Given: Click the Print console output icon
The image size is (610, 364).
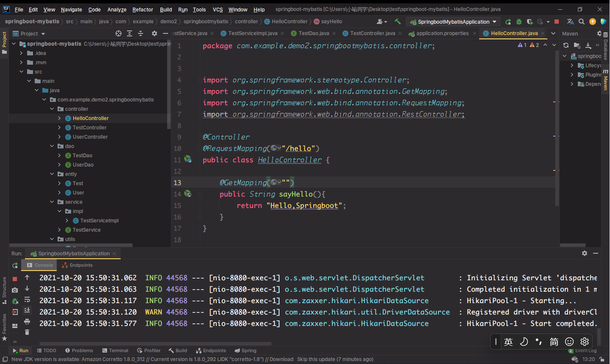Looking at the screenshot, I should pos(27,321).
